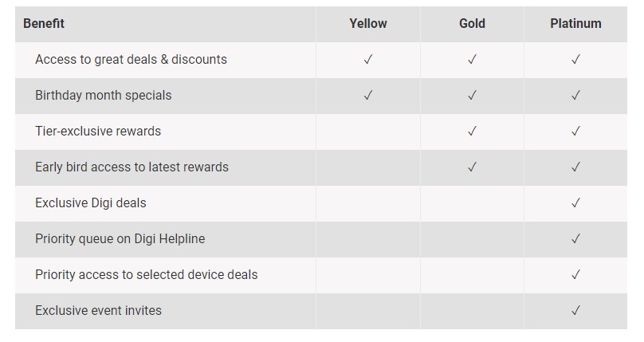The width and height of the screenshot is (644, 342).
Task: Select the Benefit column header
Action: pyautogui.click(x=44, y=24)
